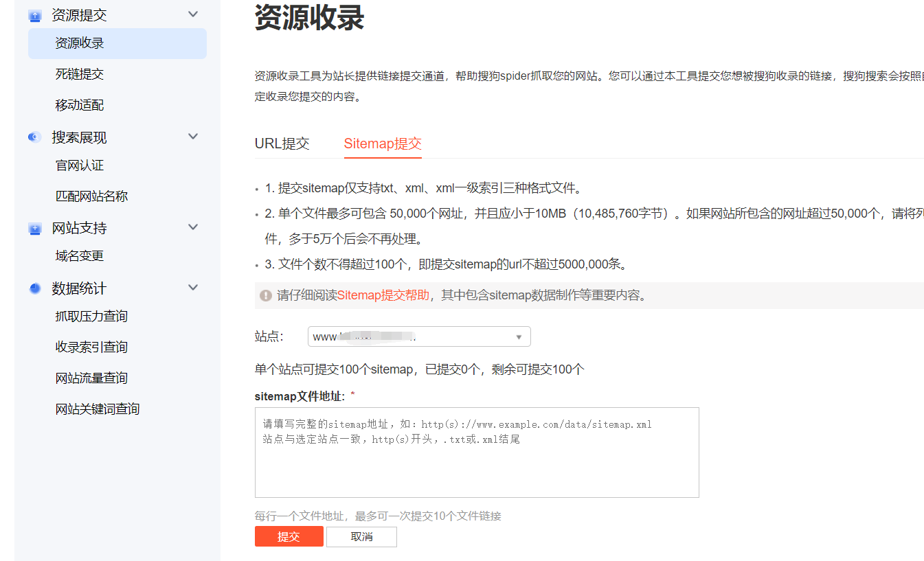Screen dimensions: 924x561
Task: Select the Sitemap提交 tab
Action: point(383,144)
